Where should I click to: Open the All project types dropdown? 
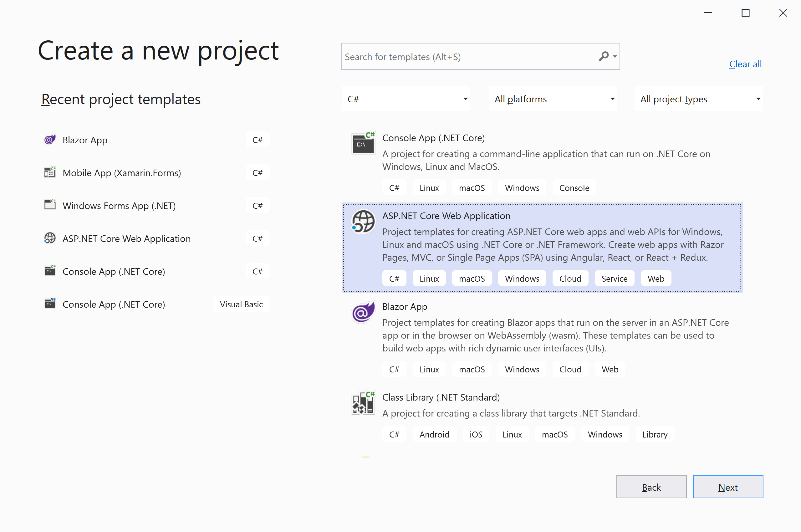[x=699, y=99]
